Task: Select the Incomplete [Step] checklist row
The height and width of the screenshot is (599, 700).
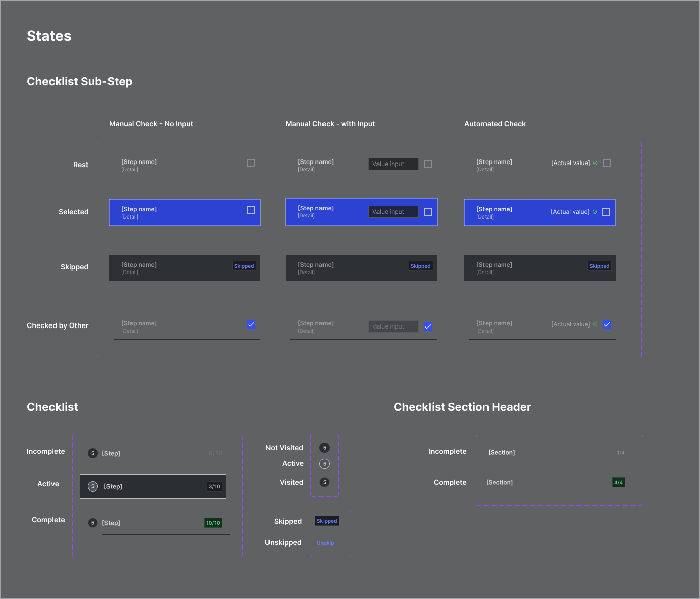Action: point(158,453)
